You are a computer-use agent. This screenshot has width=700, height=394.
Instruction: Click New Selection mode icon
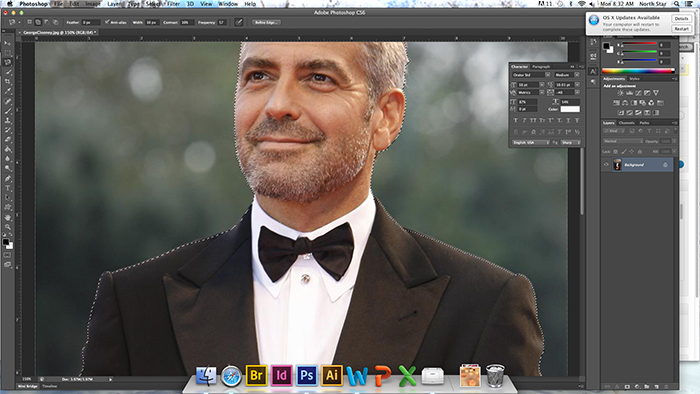(29, 22)
